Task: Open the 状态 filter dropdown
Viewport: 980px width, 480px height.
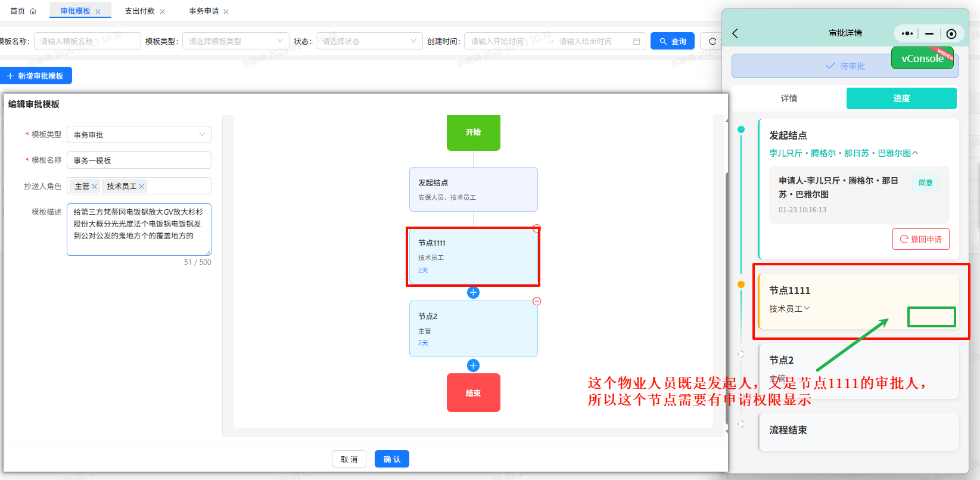Action: coord(369,41)
